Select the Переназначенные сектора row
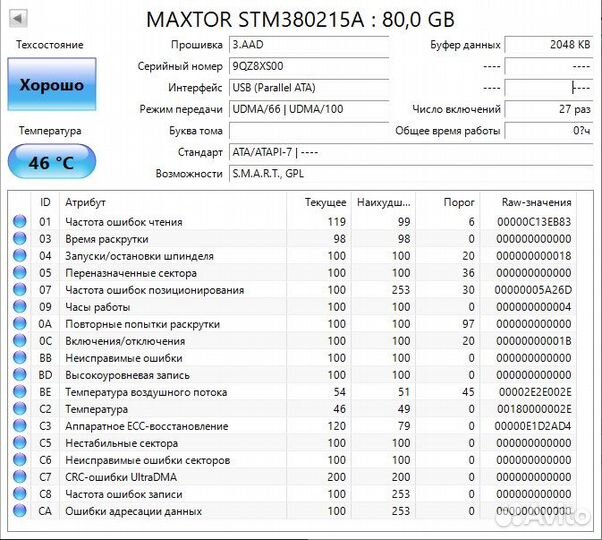Viewport: 602px width, 540px height. [292, 272]
